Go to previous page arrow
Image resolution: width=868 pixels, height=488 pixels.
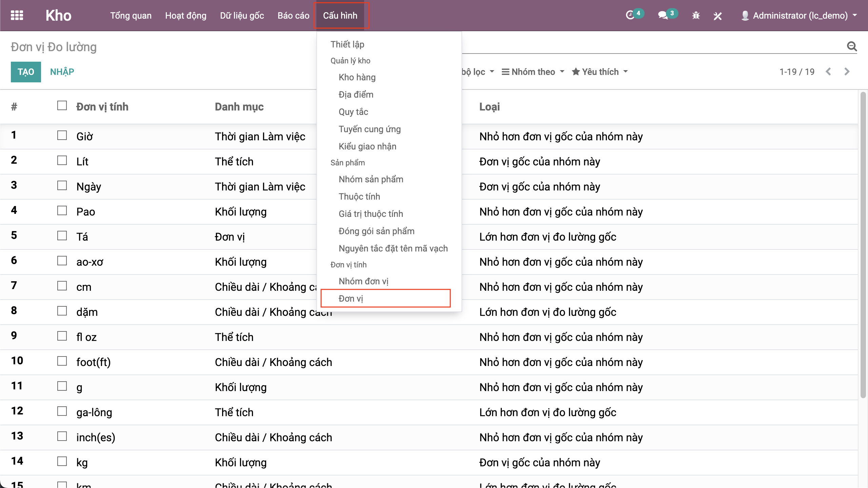coord(828,72)
